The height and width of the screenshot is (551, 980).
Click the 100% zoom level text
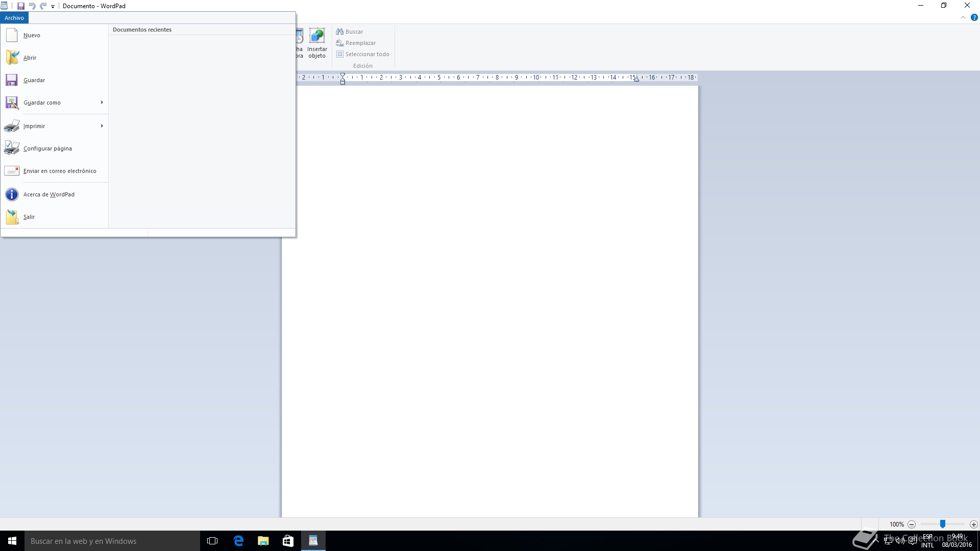pos(897,524)
